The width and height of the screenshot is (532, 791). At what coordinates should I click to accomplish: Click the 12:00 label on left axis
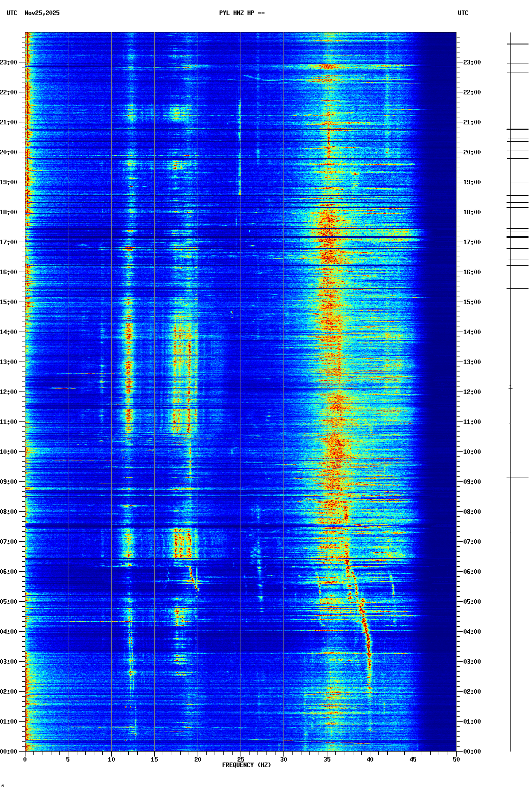tap(8, 392)
